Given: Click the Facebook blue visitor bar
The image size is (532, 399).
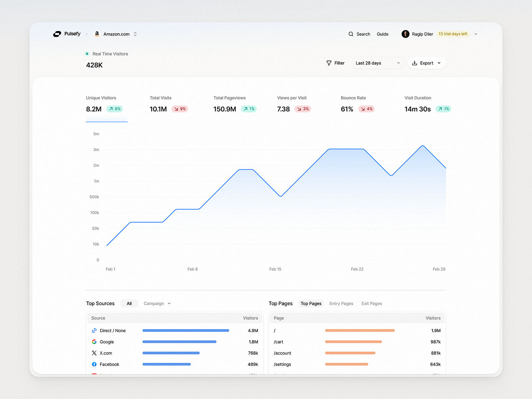Looking at the screenshot, I should 167,364.
